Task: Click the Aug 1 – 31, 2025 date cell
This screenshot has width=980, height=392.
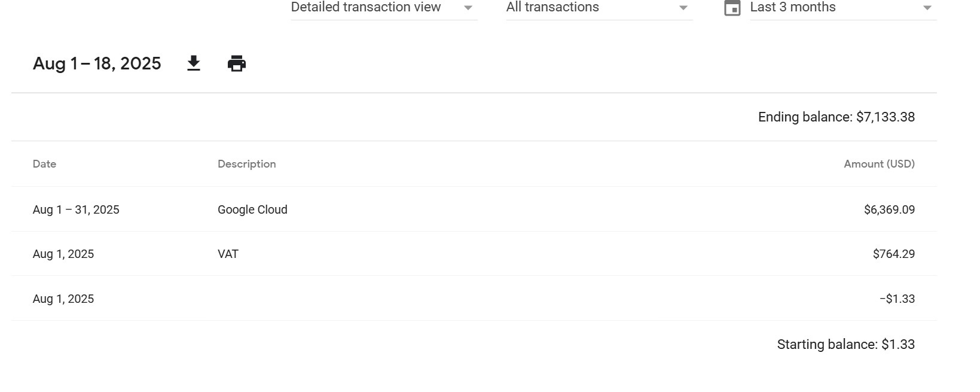Action: [x=76, y=209]
